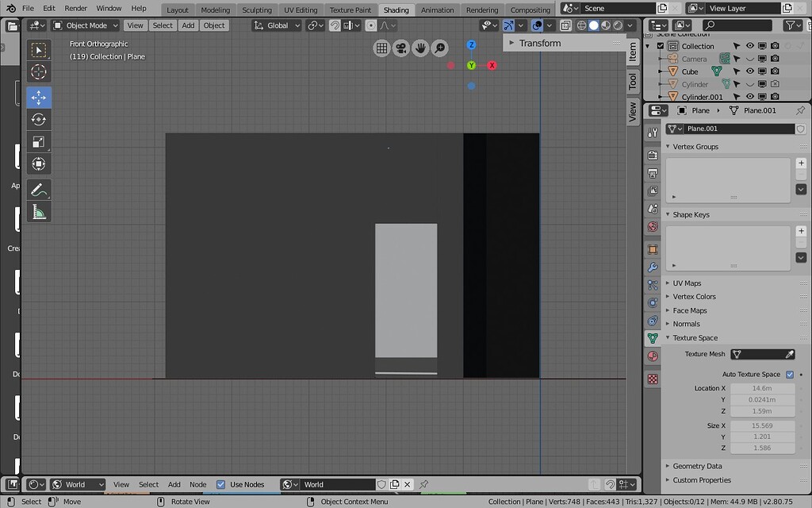Toggle X-ray mode in viewport header
This screenshot has width=812, height=508.
[x=565, y=25]
